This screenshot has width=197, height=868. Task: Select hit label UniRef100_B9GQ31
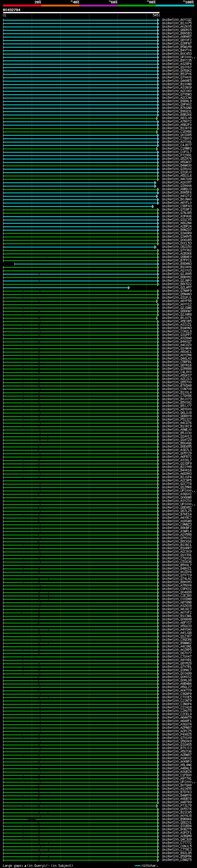[177, 111]
